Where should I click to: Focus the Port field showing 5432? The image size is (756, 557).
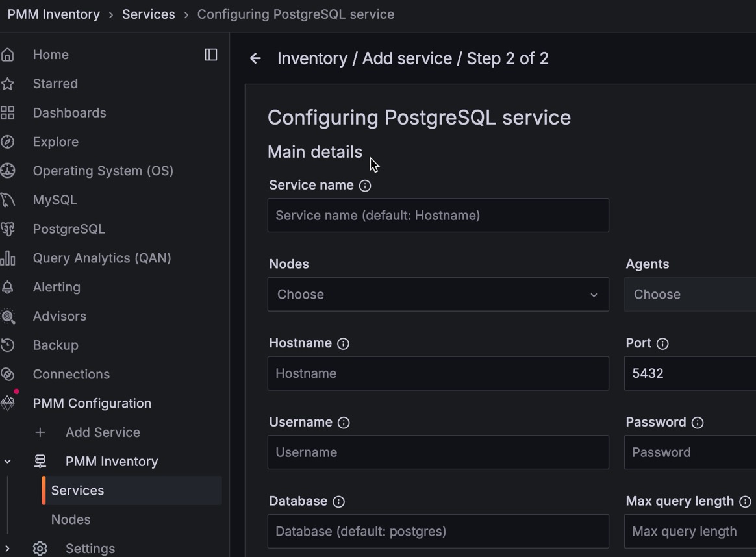tap(690, 373)
